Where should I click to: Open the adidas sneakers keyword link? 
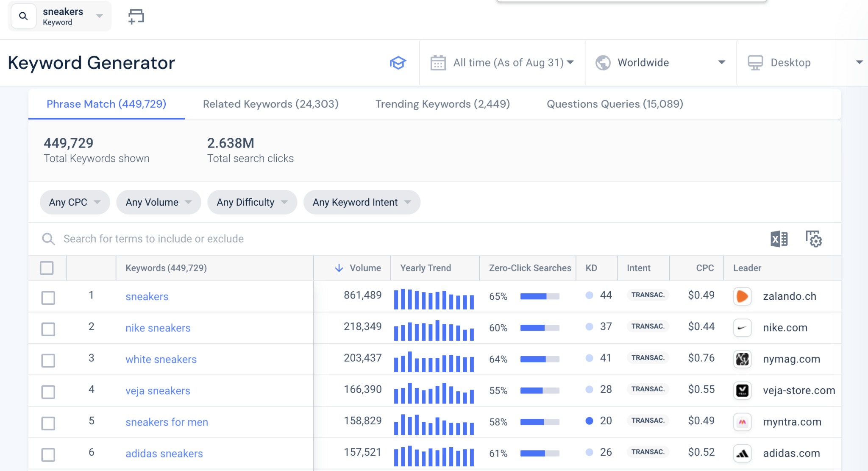(x=164, y=454)
